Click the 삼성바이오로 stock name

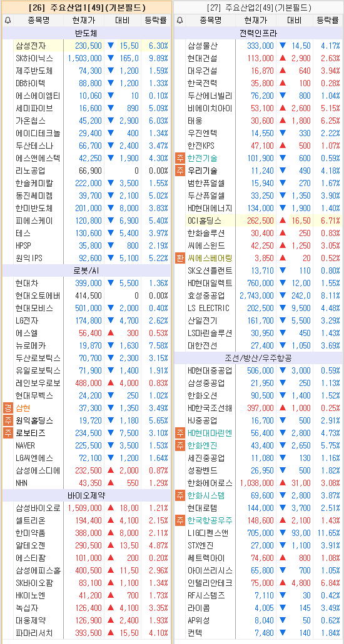[x=38, y=508]
